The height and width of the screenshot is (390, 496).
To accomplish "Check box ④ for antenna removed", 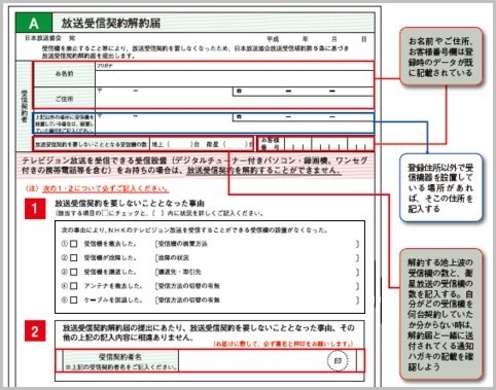I will [74, 286].
